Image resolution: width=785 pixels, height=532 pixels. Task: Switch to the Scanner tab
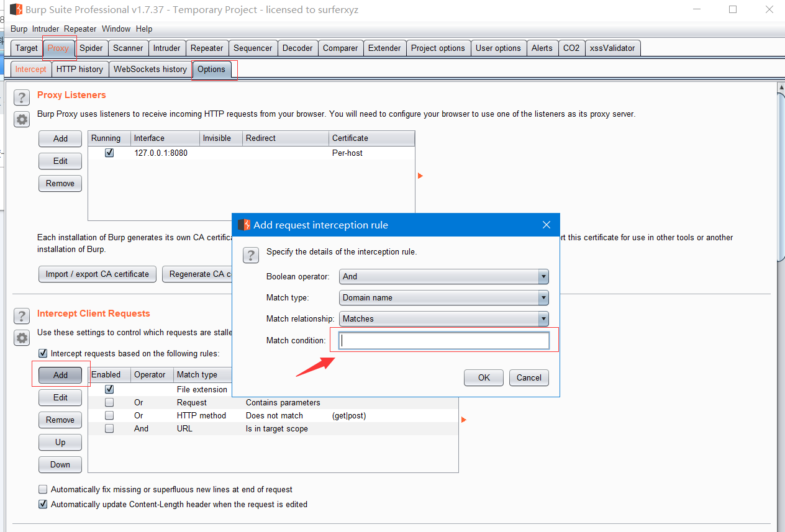128,48
